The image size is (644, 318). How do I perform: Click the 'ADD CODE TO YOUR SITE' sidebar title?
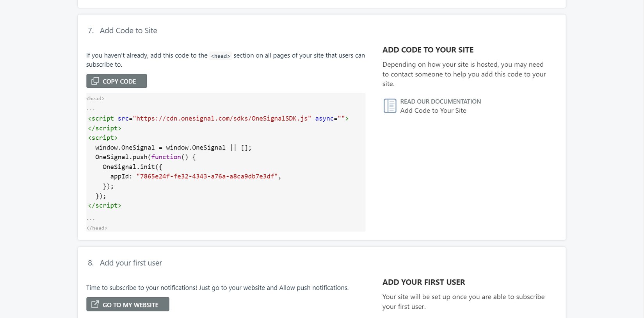428,50
